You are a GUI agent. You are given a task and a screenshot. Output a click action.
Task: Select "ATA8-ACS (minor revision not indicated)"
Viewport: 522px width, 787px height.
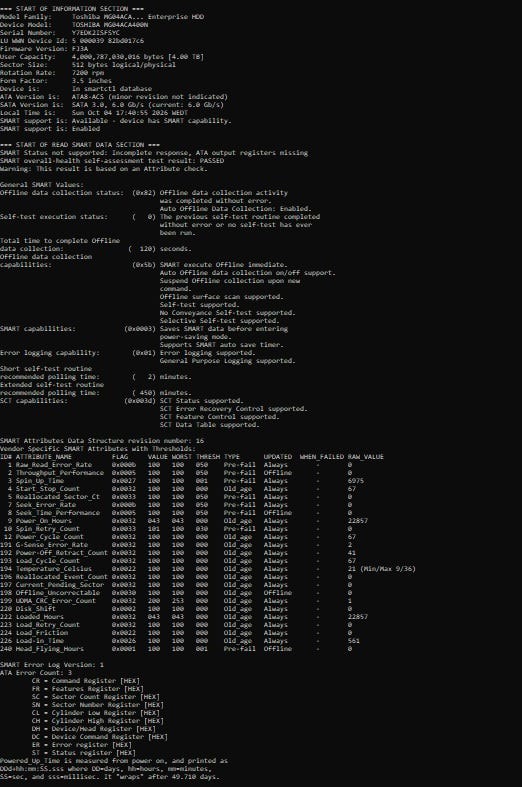(150, 97)
